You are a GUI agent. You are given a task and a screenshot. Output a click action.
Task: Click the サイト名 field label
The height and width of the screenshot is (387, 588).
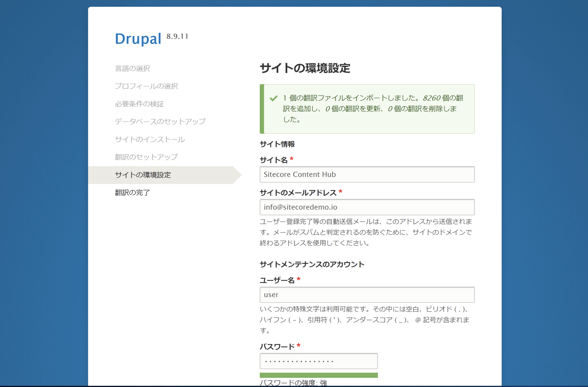click(274, 160)
